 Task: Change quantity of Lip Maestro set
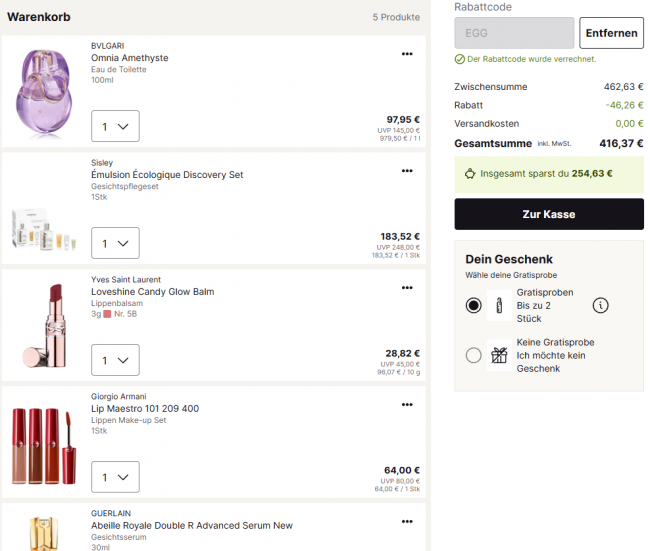115,477
